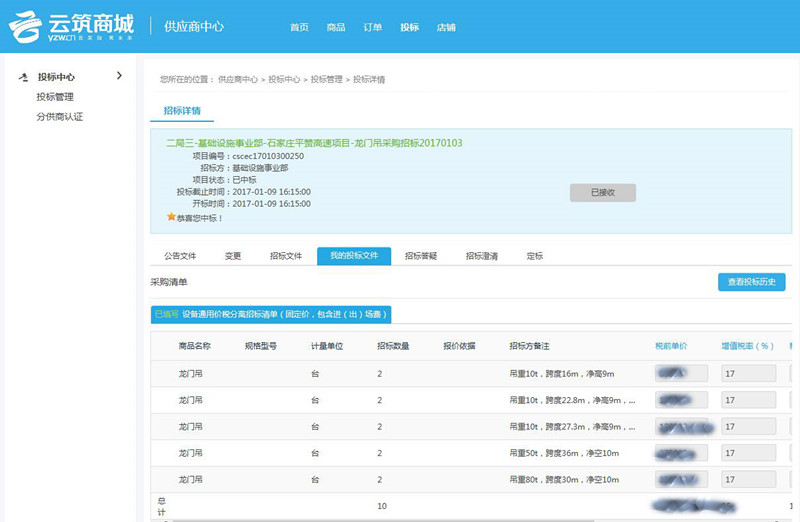This screenshot has width=800, height=522.
Task: Select 分供商认证 in the sidebar
Action: coord(60,117)
